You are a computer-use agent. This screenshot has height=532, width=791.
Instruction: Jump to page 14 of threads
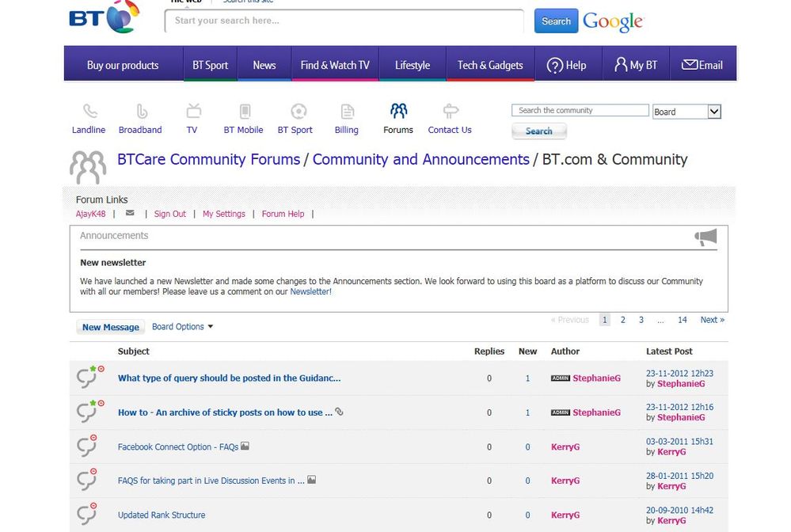click(x=682, y=320)
